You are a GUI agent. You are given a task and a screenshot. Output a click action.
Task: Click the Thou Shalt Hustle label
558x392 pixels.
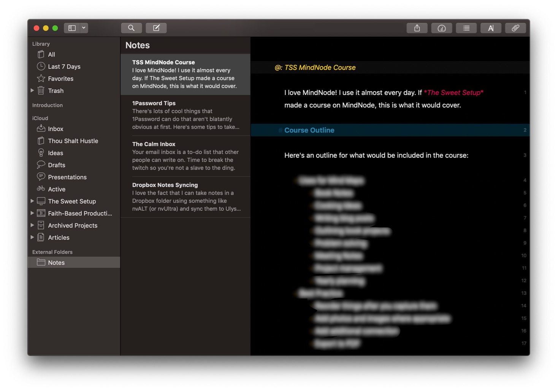(x=73, y=141)
